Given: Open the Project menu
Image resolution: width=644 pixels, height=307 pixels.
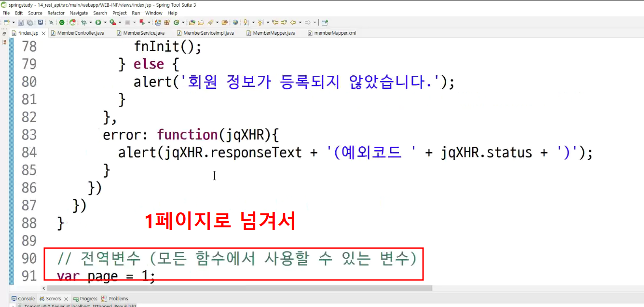Looking at the screenshot, I should (120, 13).
